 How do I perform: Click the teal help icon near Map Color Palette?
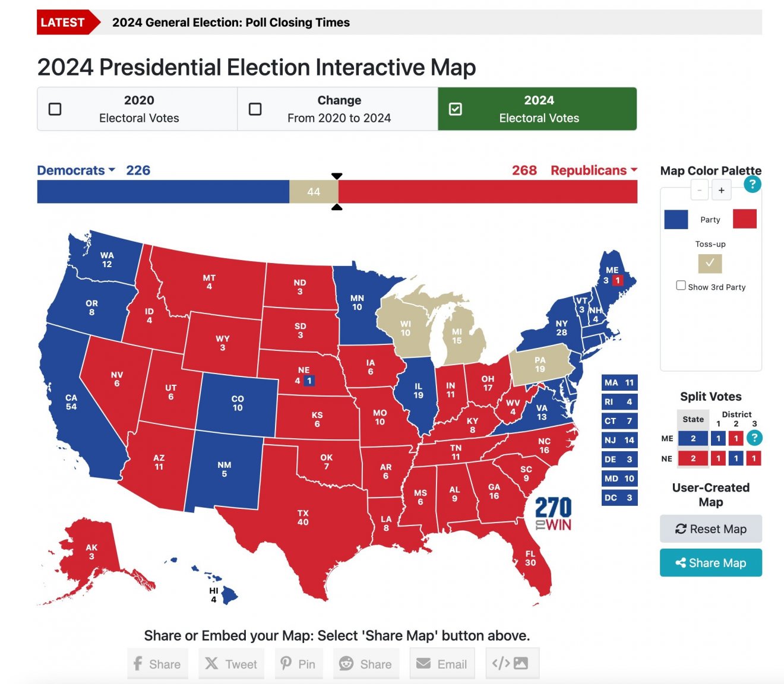(752, 184)
